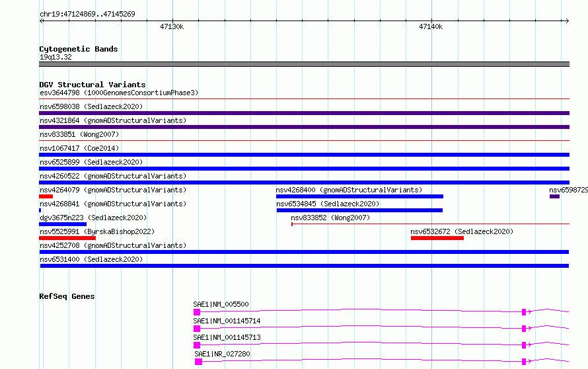Click dgv3675n223 (Sedlazeck2020) label
This screenshot has width=588, height=369.
point(93,218)
